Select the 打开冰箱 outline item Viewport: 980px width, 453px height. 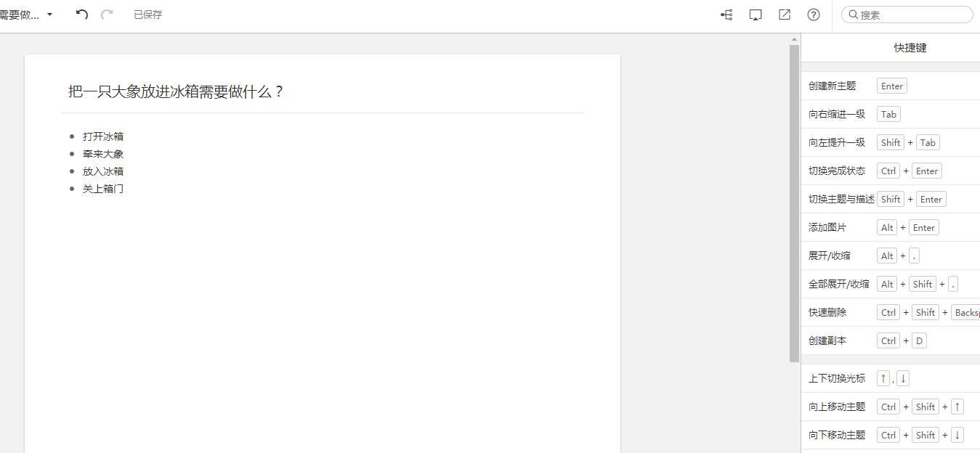103,136
